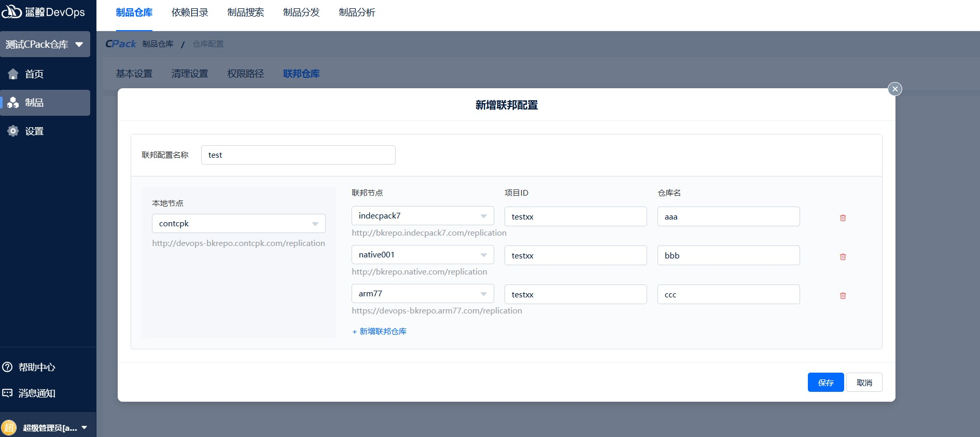Screen dimensions: 980x437
Task: Click the home icon in sidebar
Action: [x=13, y=74]
